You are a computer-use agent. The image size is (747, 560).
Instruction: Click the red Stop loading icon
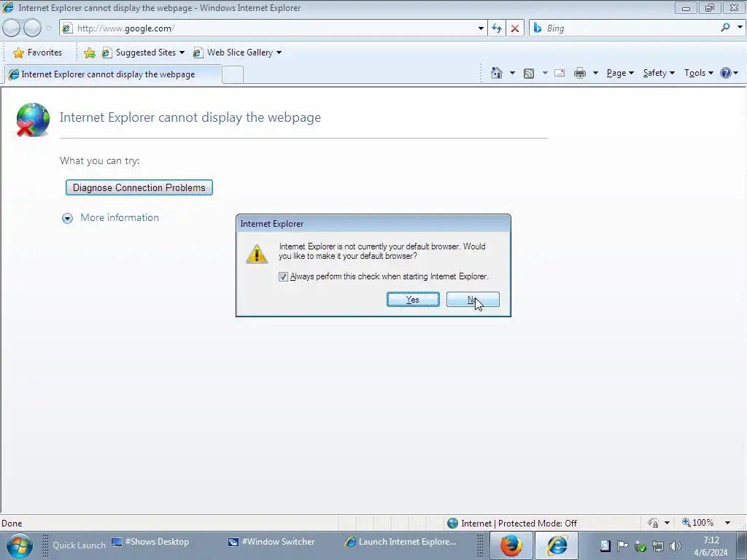[x=515, y=28]
